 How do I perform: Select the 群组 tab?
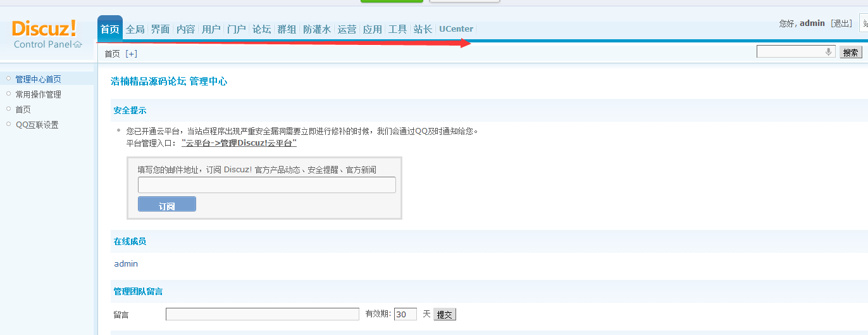[287, 29]
